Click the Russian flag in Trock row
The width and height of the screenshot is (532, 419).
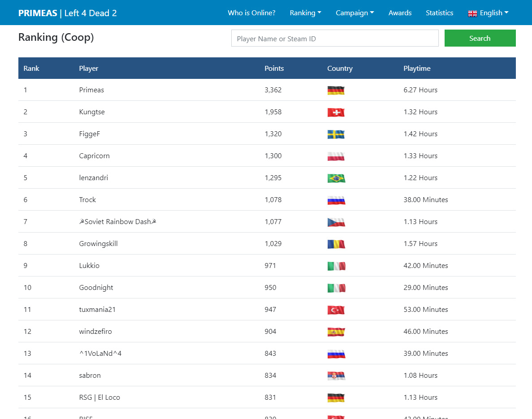point(336,200)
